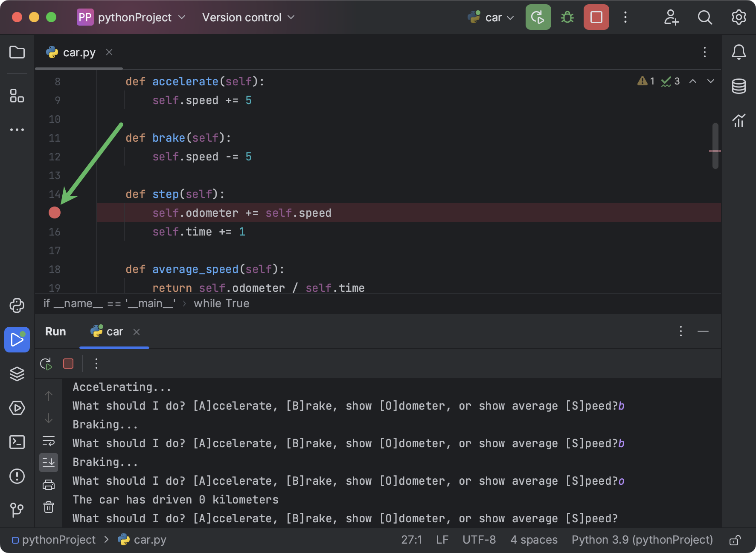Image resolution: width=756 pixels, height=553 pixels.
Task: Open the Python Console tool window
Action: [17, 306]
